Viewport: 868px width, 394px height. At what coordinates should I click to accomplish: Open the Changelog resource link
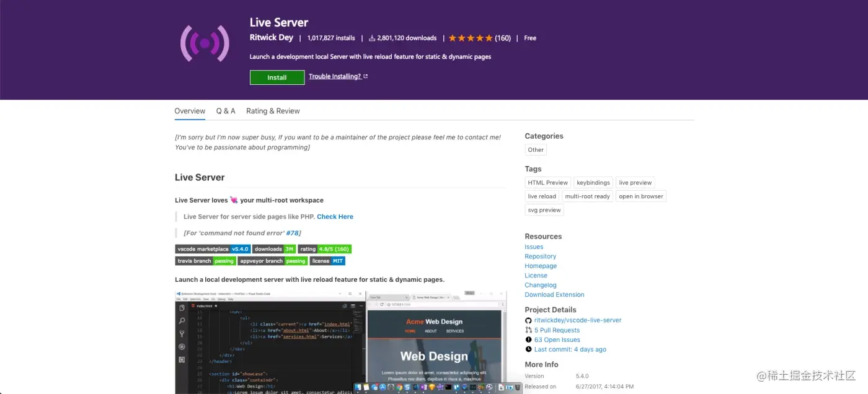(541, 285)
